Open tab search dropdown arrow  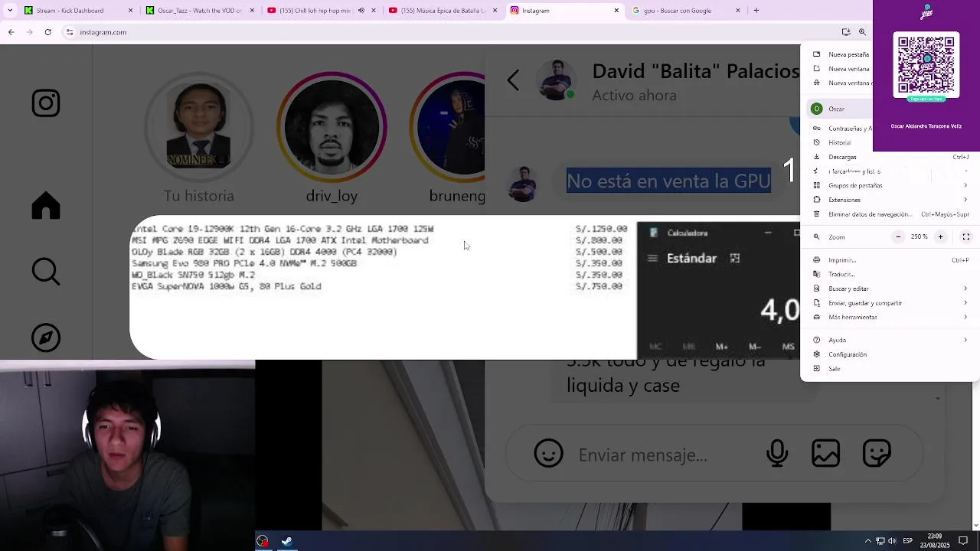(x=11, y=11)
